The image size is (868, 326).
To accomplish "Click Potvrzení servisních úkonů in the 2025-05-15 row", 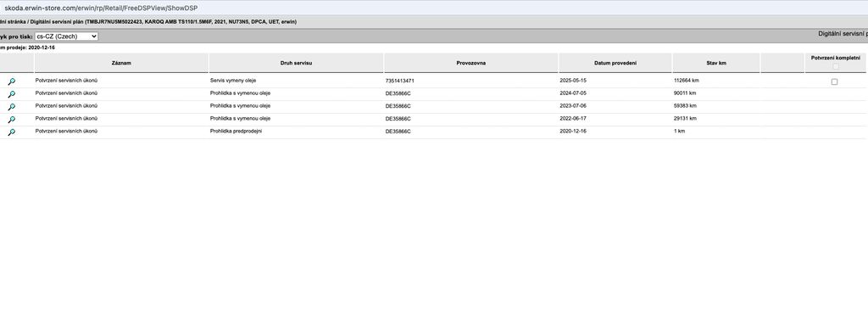I will [x=66, y=81].
